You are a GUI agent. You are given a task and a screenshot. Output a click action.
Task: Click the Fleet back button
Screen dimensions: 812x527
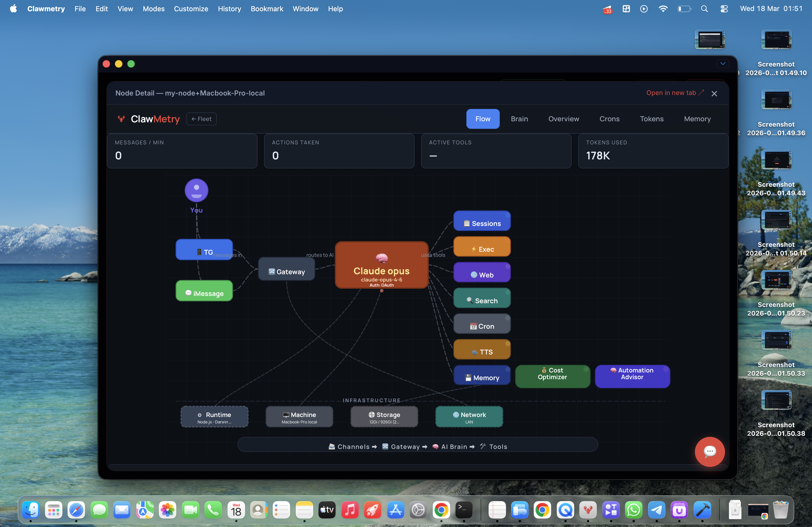[201, 119]
